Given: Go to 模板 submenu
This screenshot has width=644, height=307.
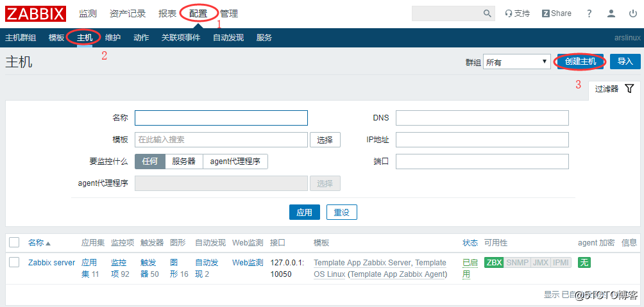Looking at the screenshot, I should (56, 38).
